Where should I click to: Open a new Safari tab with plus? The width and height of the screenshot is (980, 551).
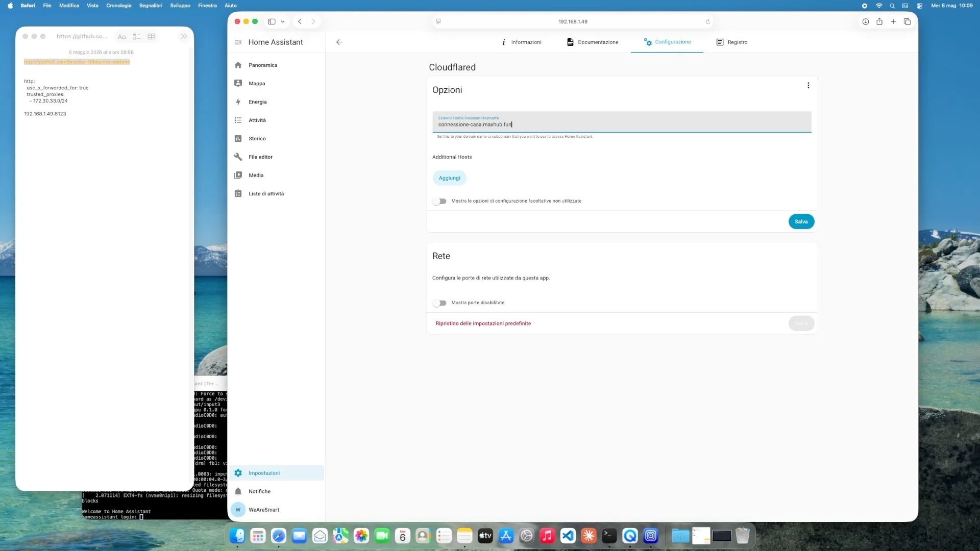coord(893,21)
